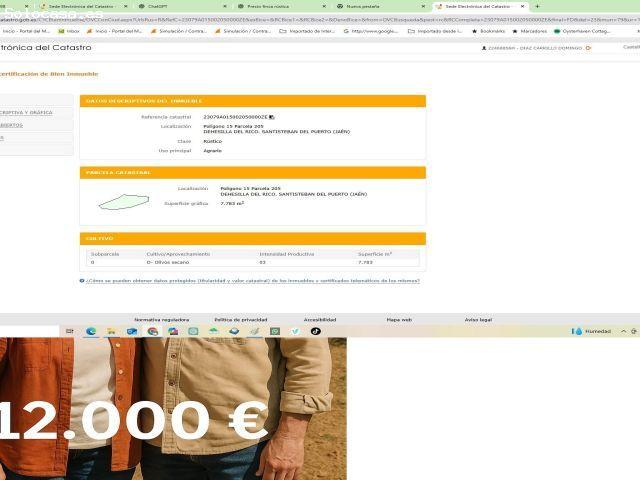The width and height of the screenshot is (640, 480).
Task: Close the ChatGPT tab
Action: 225,7
